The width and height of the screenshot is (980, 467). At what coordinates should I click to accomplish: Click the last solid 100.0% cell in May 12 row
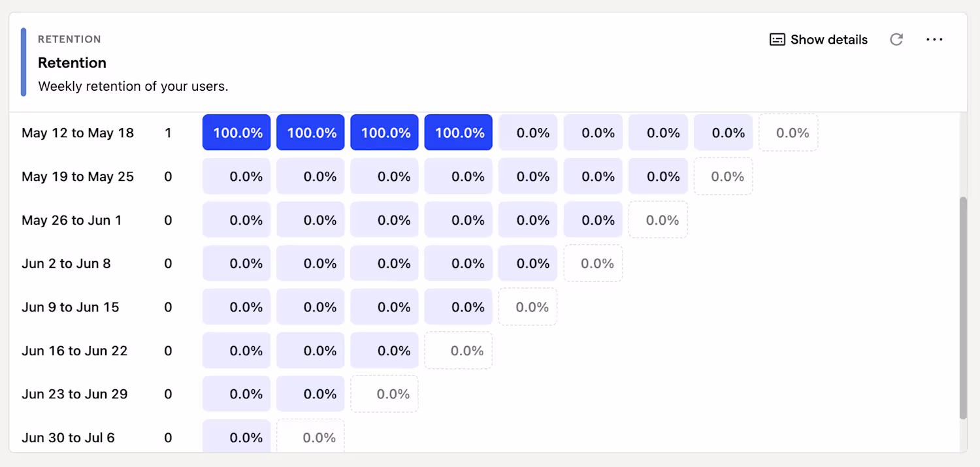pyautogui.click(x=459, y=133)
